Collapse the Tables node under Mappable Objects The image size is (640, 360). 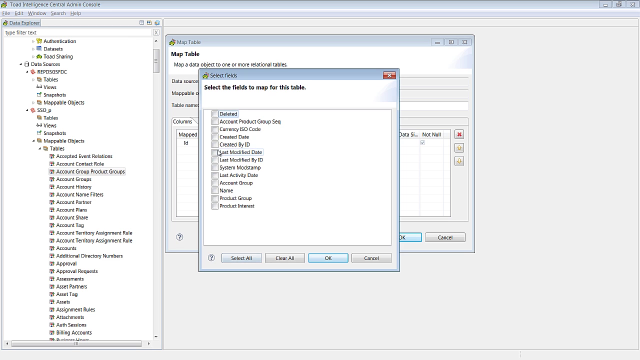click(40, 149)
